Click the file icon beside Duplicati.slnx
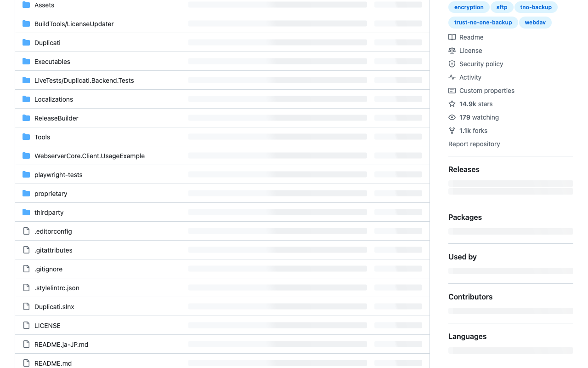Viewport: 588px width, 368px height. tap(26, 307)
